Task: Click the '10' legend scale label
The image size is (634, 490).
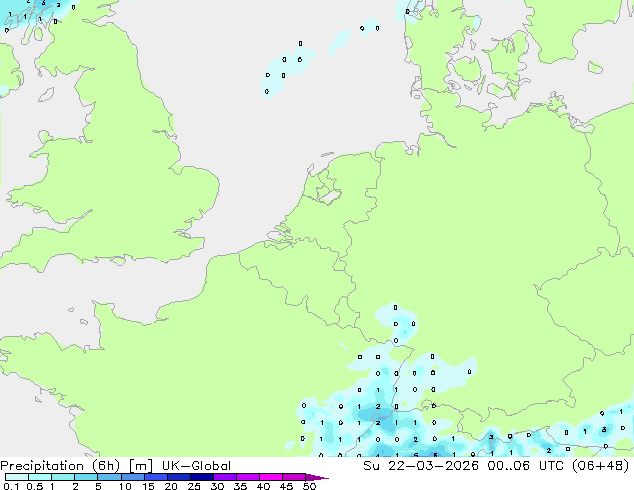Action: (125, 486)
